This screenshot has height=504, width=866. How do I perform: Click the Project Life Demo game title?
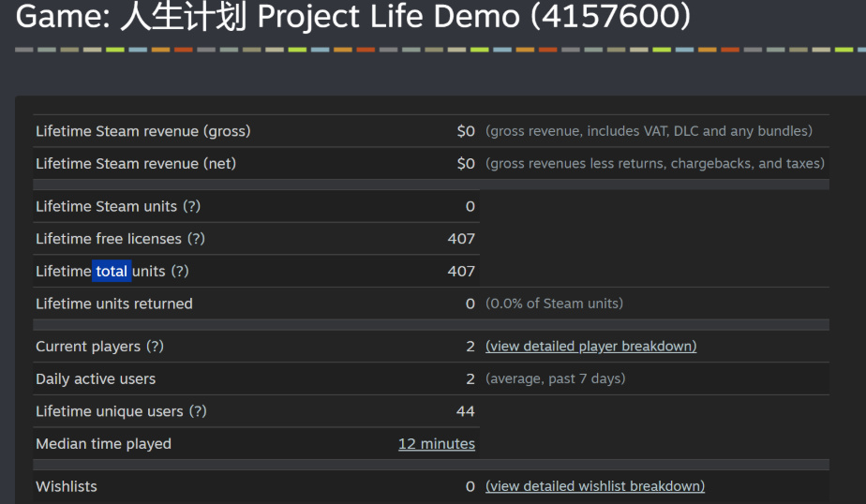[x=353, y=16]
